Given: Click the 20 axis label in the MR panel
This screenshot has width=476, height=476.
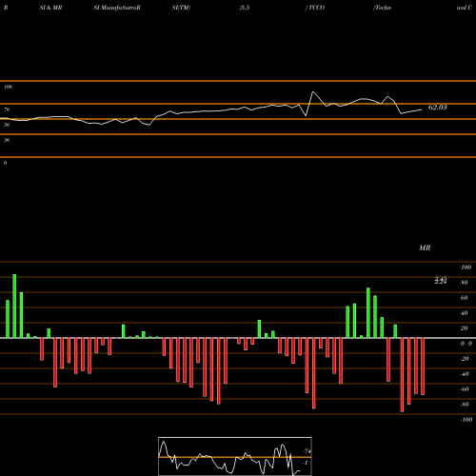Looking at the screenshot, I should tap(465, 328).
